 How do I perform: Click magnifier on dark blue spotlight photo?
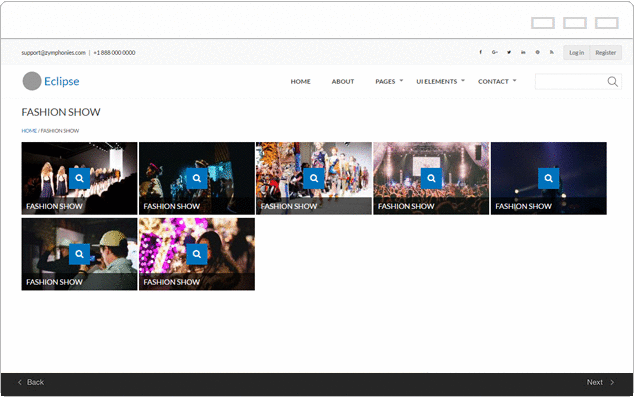point(548,178)
